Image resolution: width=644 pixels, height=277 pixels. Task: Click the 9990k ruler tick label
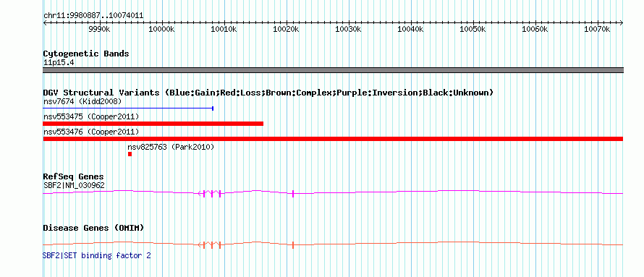(99, 29)
